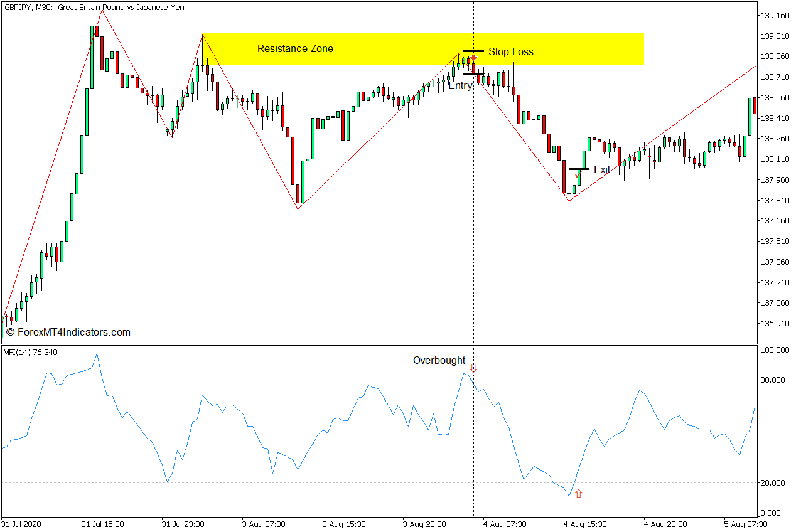Image resolution: width=801 pixels, height=532 pixels.
Task: Click the 20.000 MFI level label
Action: pyautogui.click(x=774, y=483)
